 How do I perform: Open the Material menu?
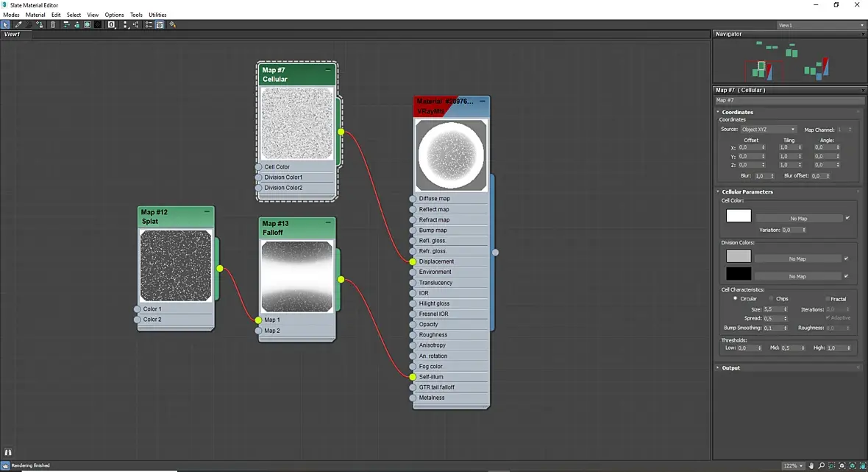click(x=35, y=15)
